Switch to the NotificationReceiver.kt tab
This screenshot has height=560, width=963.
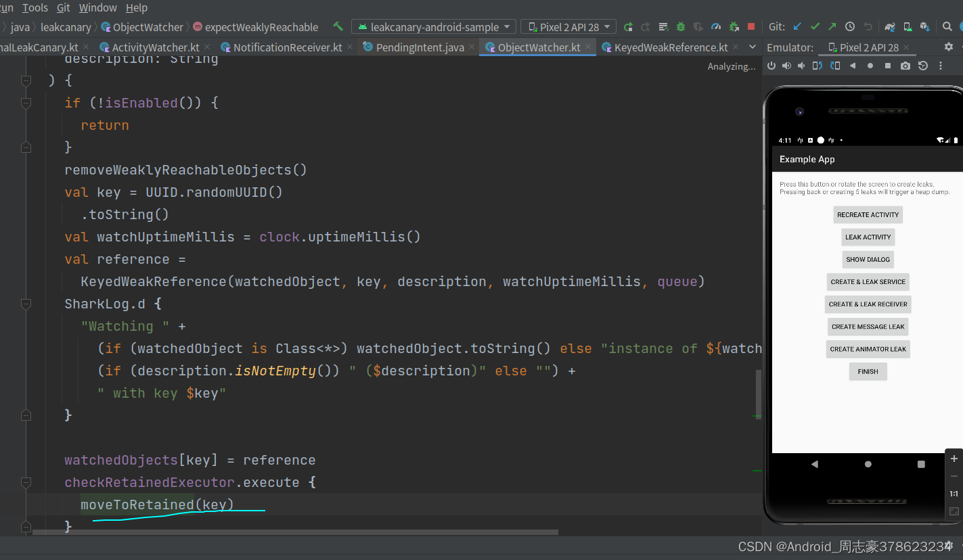coord(288,47)
